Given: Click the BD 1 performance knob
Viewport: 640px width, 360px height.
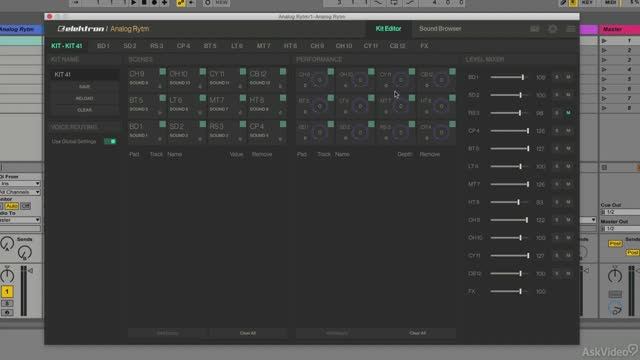Looking at the screenshot, I should coord(320,132).
